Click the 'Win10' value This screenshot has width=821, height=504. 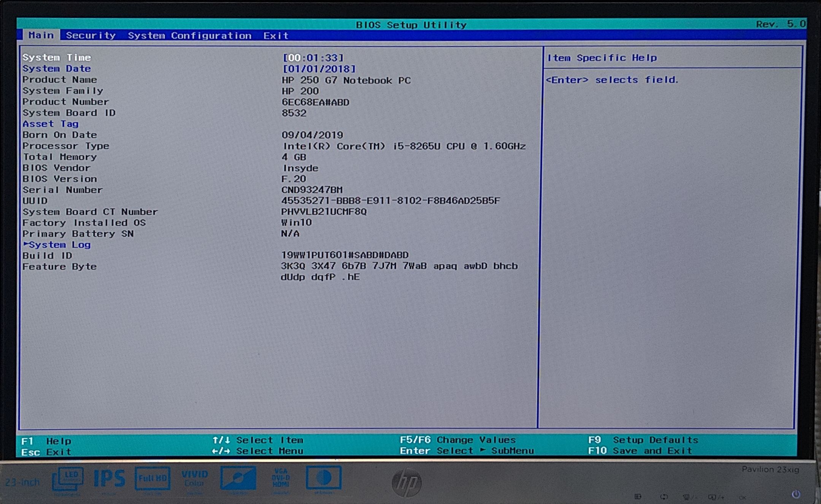(x=297, y=222)
